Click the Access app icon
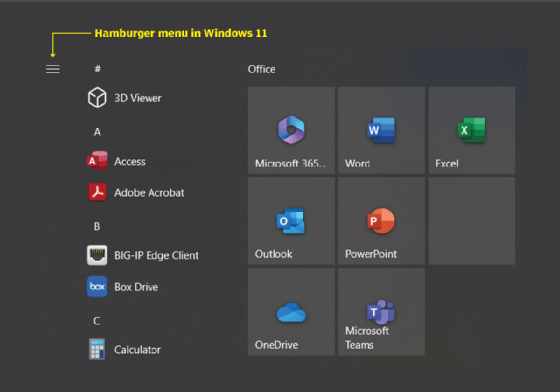 click(97, 161)
